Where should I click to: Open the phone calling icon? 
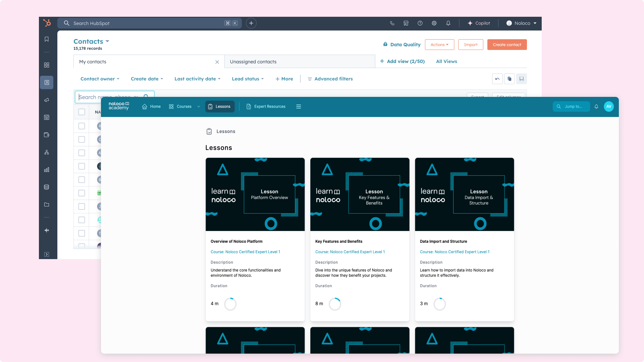tap(392, 23)
